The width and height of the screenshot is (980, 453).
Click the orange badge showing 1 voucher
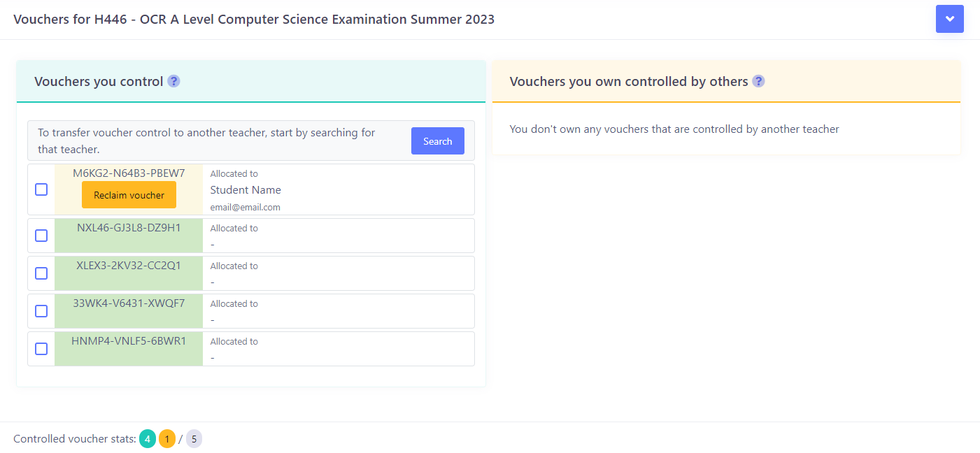click(167, 439)
